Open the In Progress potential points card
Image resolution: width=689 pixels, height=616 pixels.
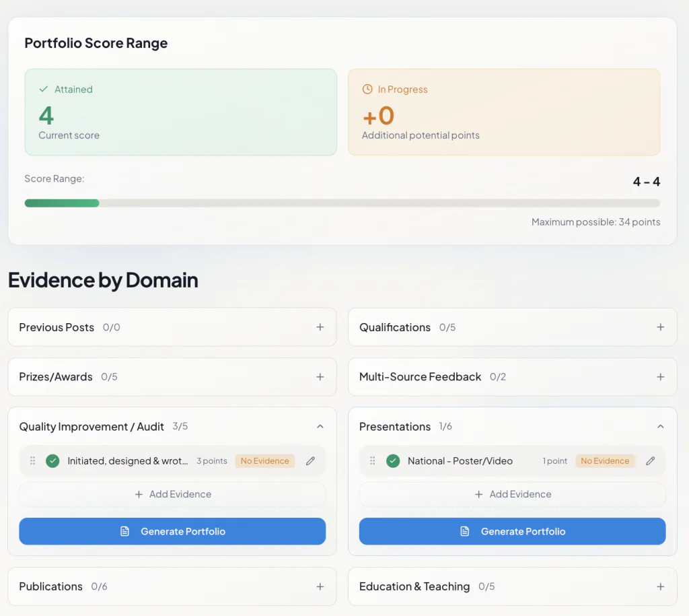tap(504, 112)
